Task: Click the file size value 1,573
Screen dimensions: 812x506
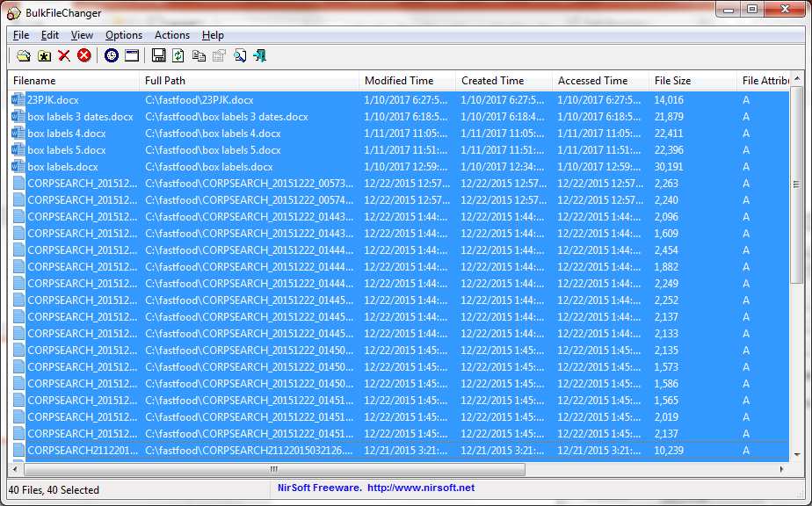Action: point(666,366)
